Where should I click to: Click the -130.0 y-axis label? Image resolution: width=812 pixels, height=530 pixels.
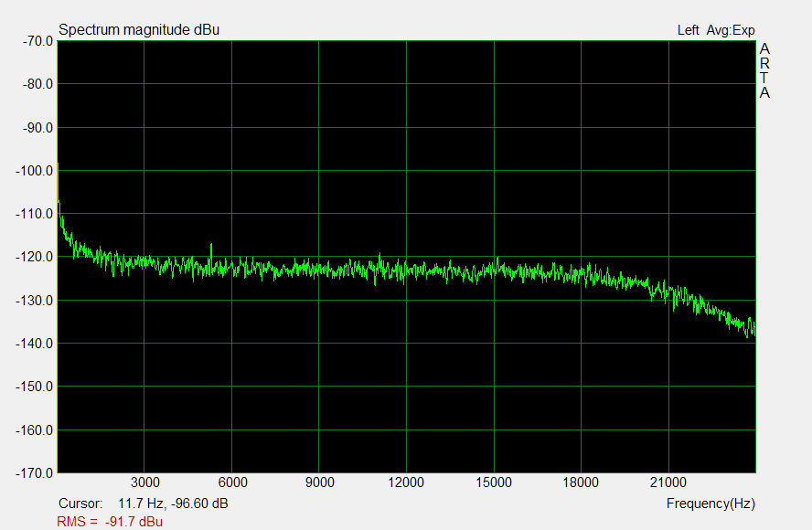coord(36,301)
